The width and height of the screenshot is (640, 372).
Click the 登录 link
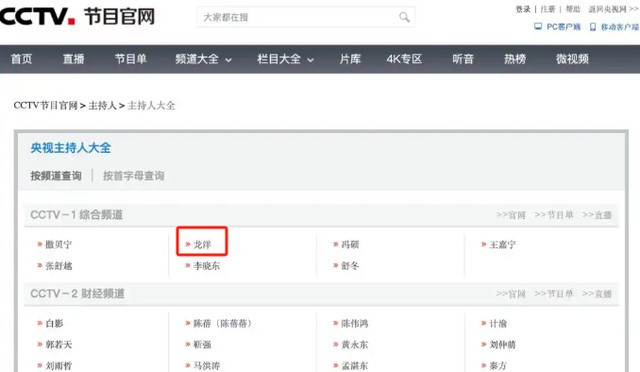[x=523, y=9]
